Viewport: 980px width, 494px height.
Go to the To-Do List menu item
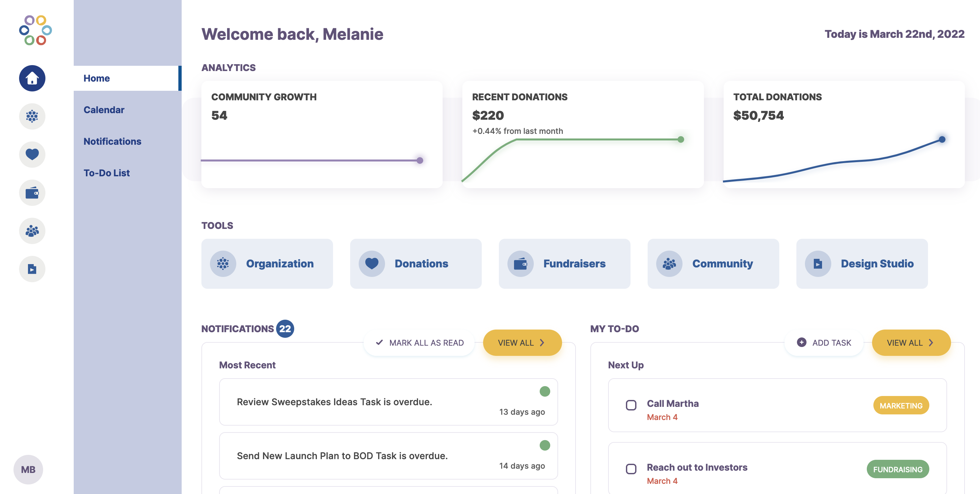pos(107,173)
